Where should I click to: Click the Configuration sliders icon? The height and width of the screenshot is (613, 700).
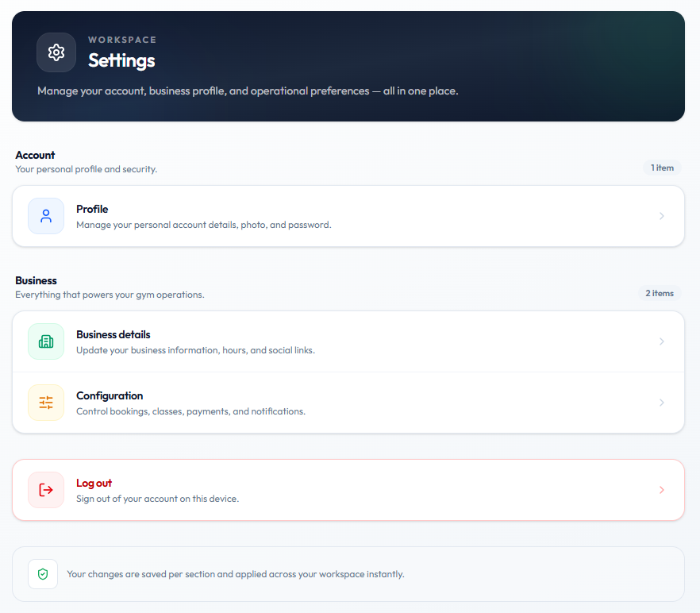pos(46,403)
